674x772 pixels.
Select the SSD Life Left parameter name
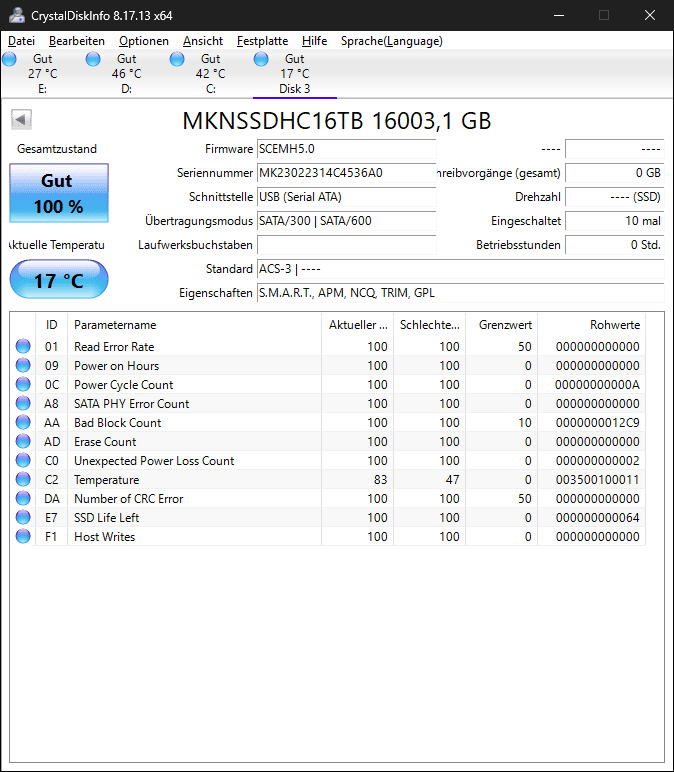click(x=106, y=517)
